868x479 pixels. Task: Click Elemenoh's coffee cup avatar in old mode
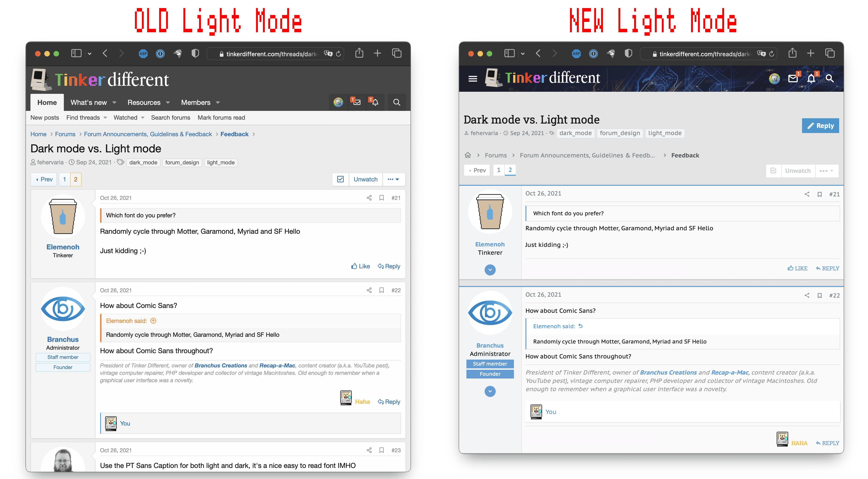click(x=63, y=216)
